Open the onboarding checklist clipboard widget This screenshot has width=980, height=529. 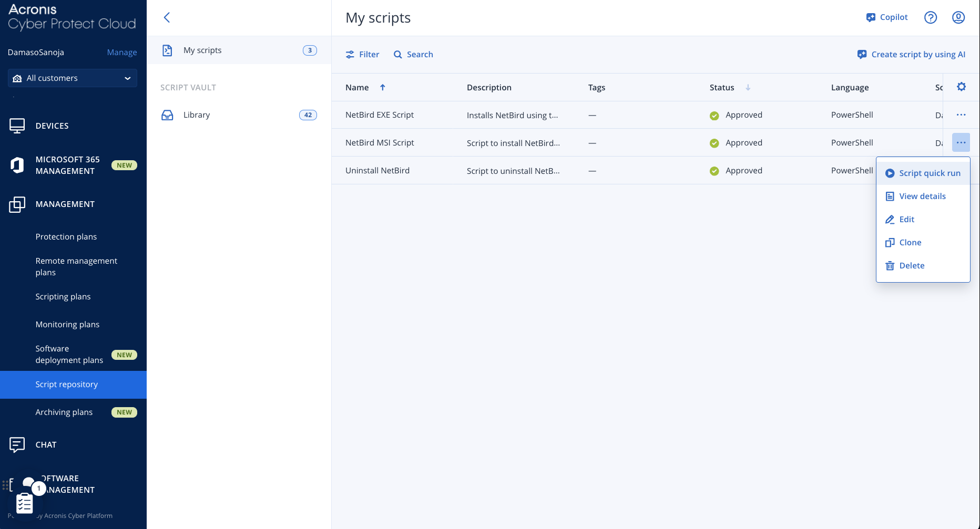click(x=25, y=503)
